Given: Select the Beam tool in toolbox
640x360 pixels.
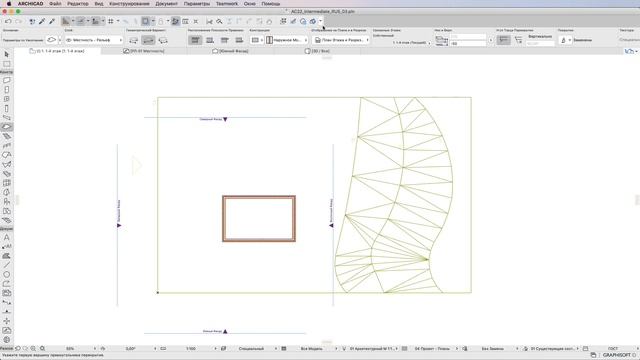Looking at the screenshot, I should click(7, 118).
